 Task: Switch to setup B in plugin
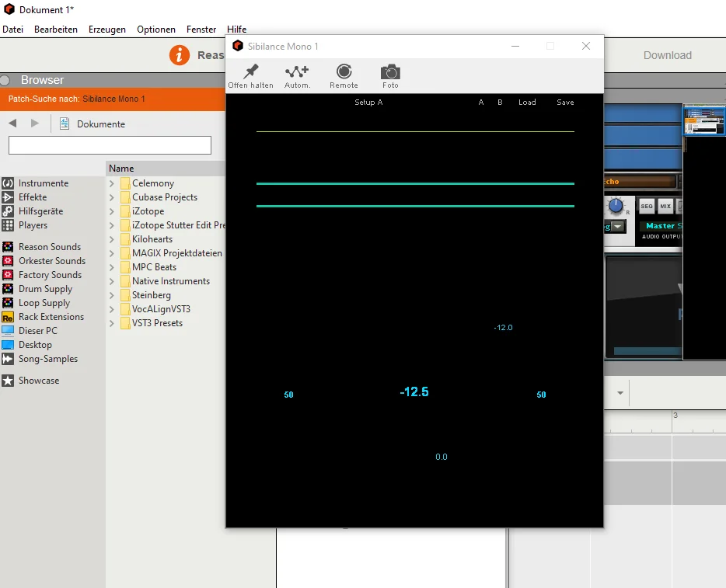[x=500, y=103]
